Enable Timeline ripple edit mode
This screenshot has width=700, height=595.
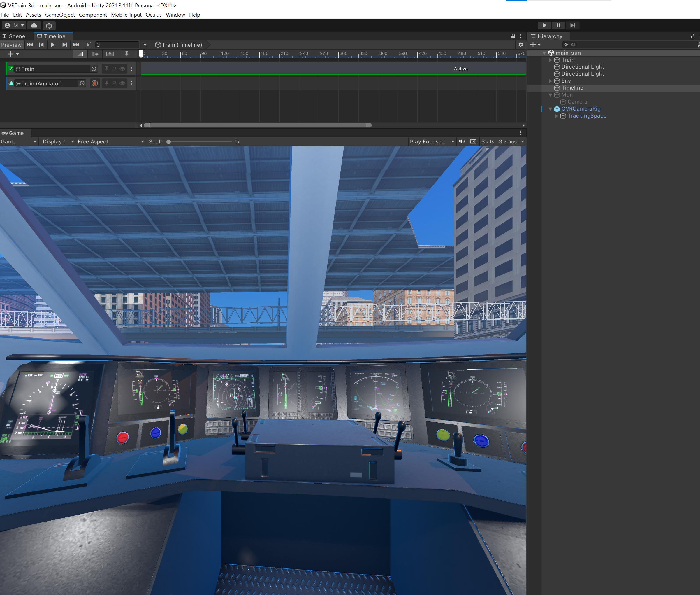pyautogui.click(x=95, y=54)
